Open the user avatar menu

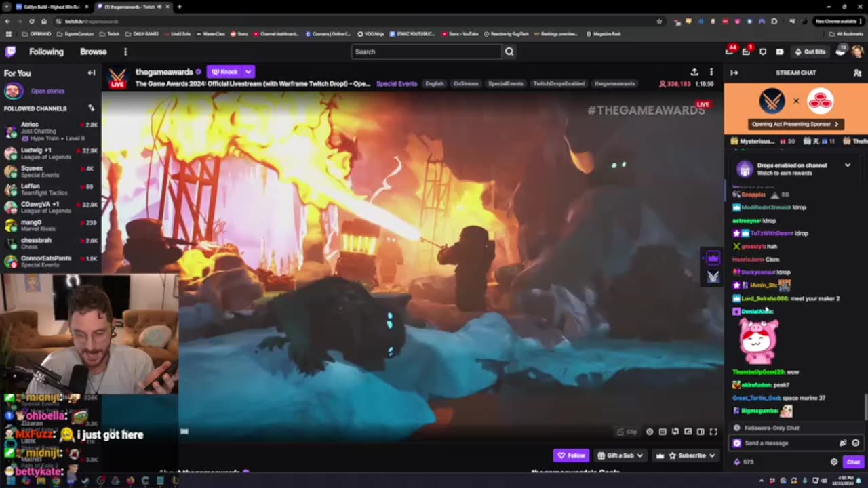point(858,52)
